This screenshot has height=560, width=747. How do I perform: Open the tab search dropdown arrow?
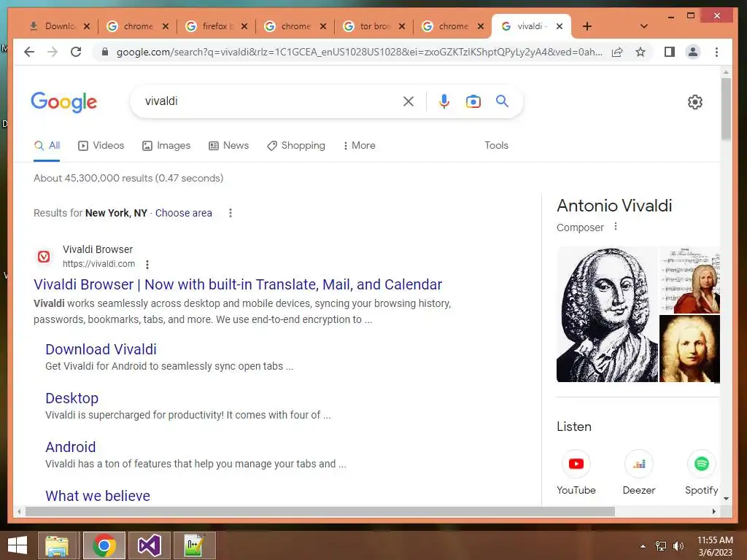(643, 26)
